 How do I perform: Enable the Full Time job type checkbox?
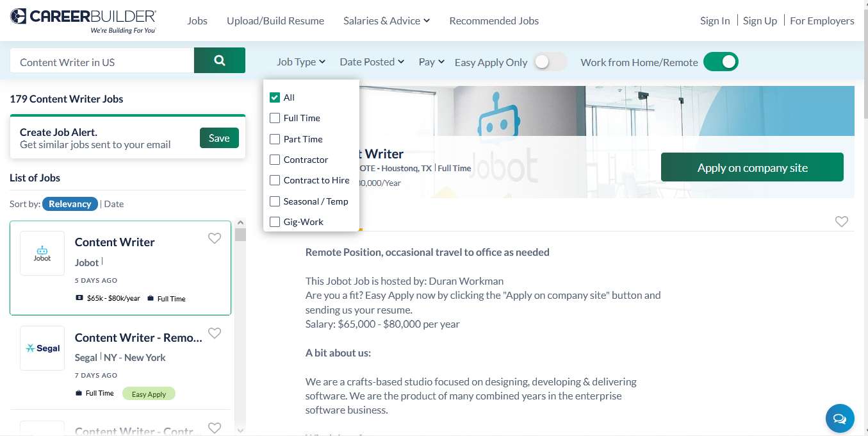pos(275,118)
